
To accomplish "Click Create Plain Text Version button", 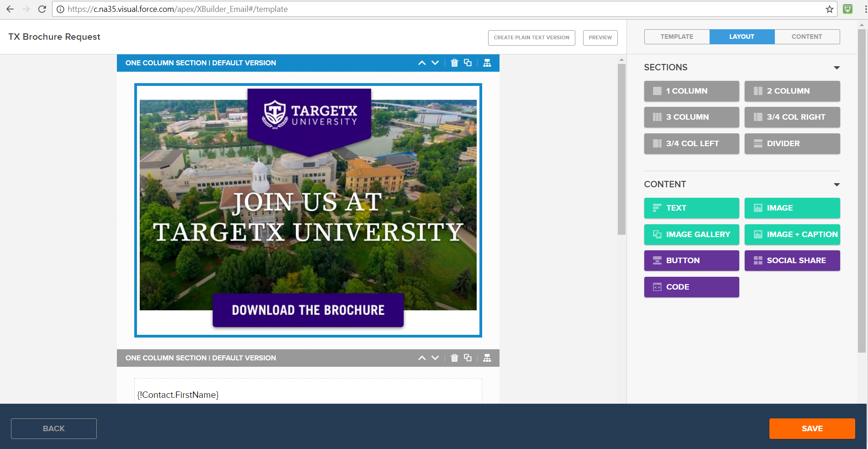I will pyautogui.click(x=531, y=37).
